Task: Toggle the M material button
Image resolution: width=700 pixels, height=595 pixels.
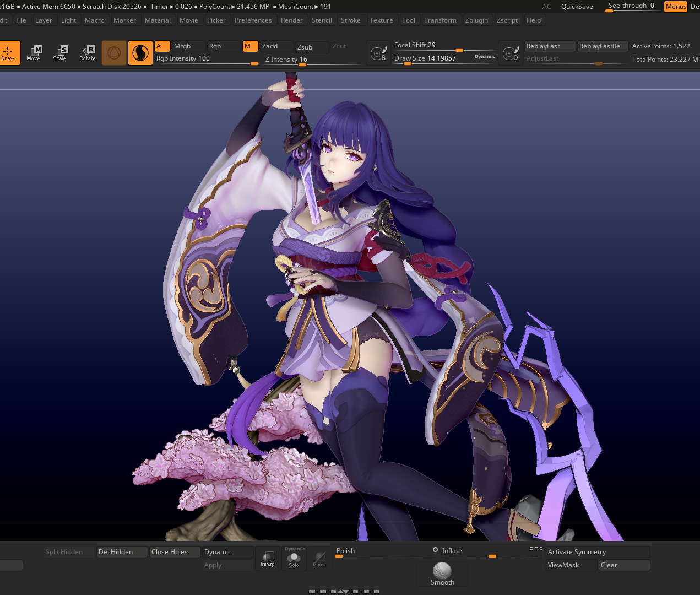Action: click(x=251, y=46)
